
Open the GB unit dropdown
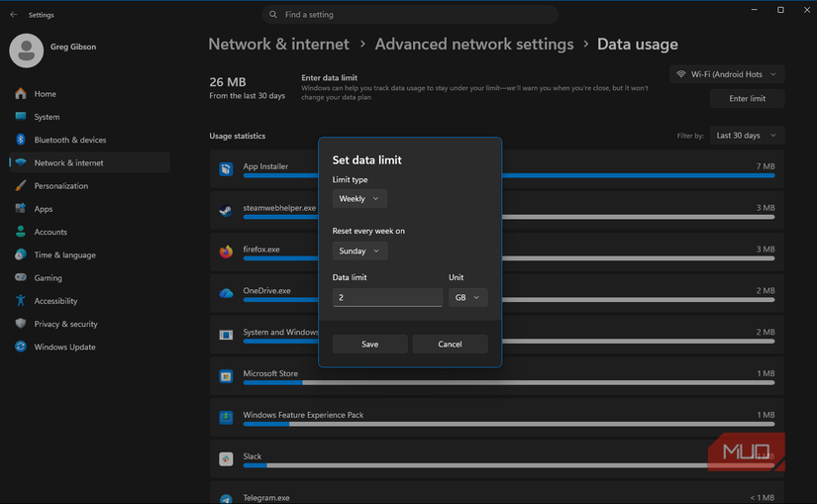coord(467,297)
